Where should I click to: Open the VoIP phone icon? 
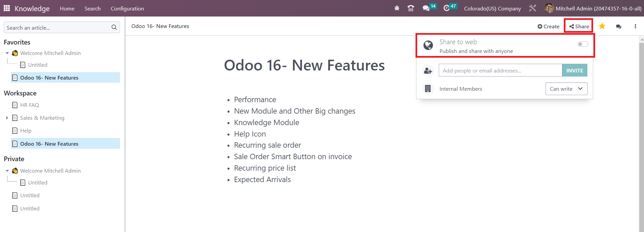411,8
